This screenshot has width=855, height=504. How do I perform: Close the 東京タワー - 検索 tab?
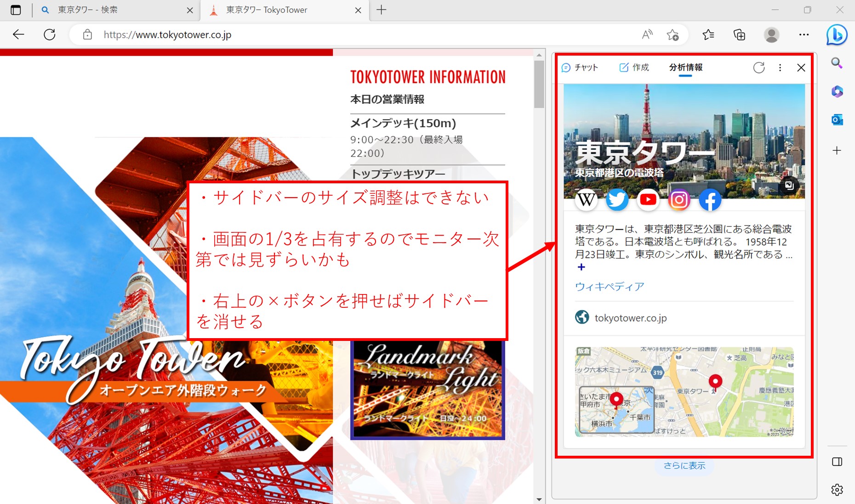click(x=190, y=10)
